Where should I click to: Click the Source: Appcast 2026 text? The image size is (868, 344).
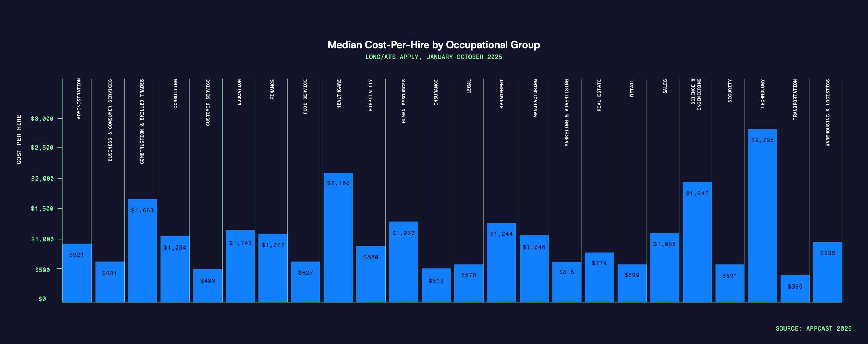click(x=813, y=328)
